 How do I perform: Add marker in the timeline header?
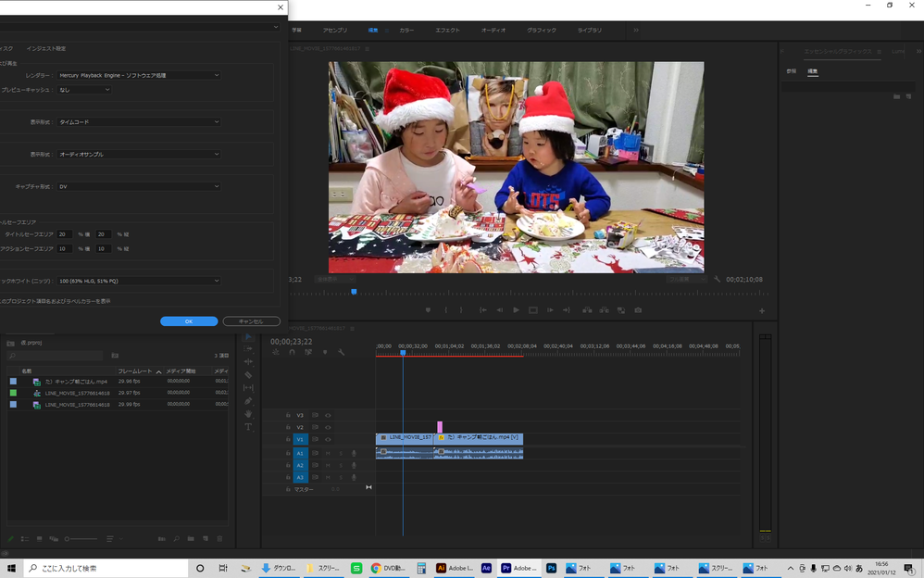click(x=325, y=352)
